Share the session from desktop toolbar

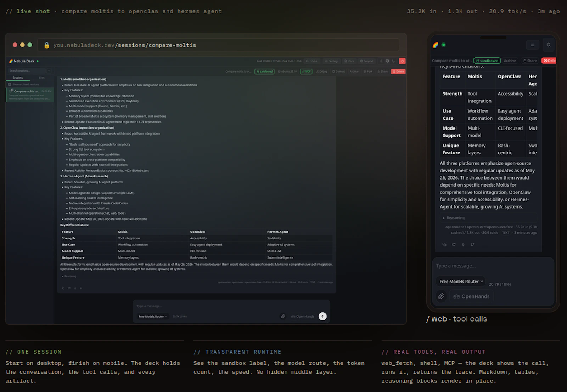(x=383, y=72)
